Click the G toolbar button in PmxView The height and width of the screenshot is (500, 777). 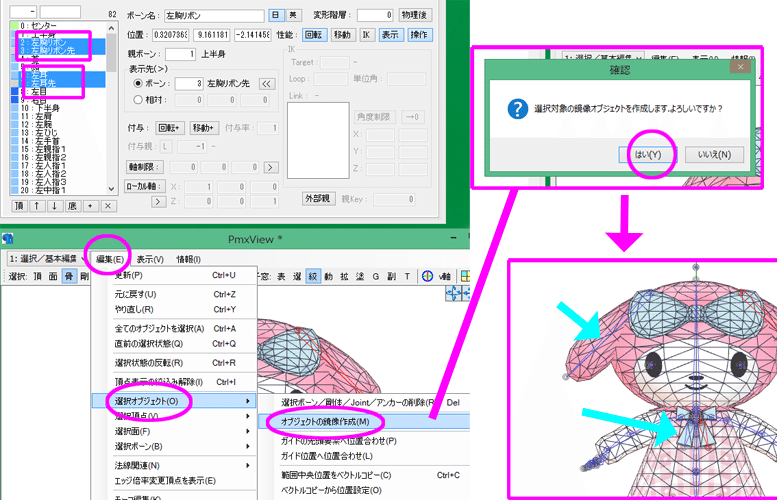pos(376,277)
